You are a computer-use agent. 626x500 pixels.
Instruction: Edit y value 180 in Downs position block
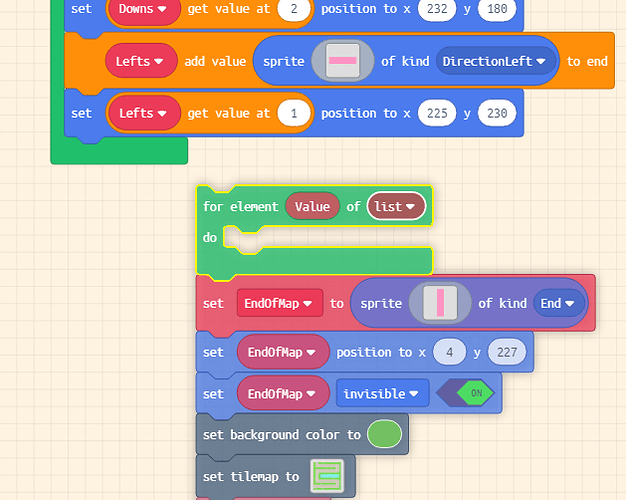(x=497, y=9)
